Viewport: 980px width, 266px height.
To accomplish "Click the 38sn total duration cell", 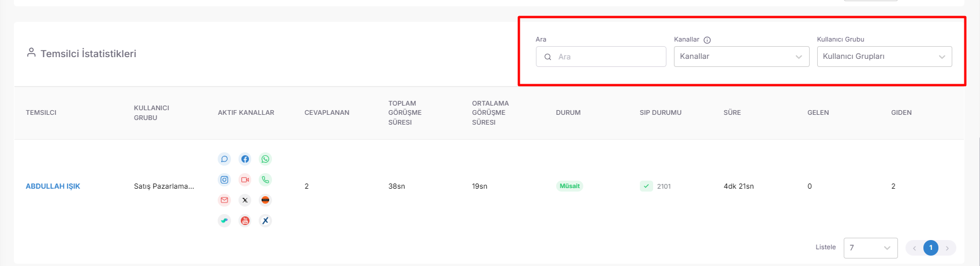I will pos(397,186).
